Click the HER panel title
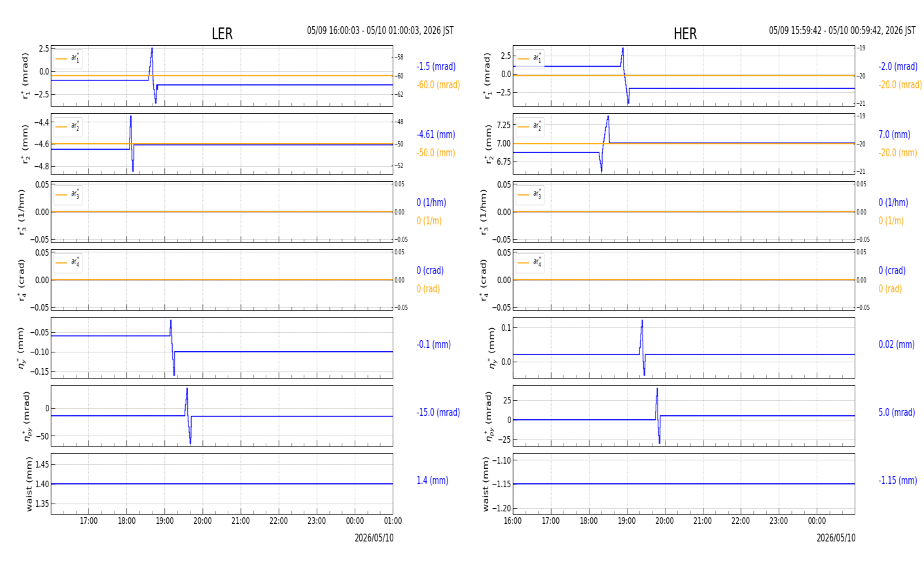 click(685, 34)
